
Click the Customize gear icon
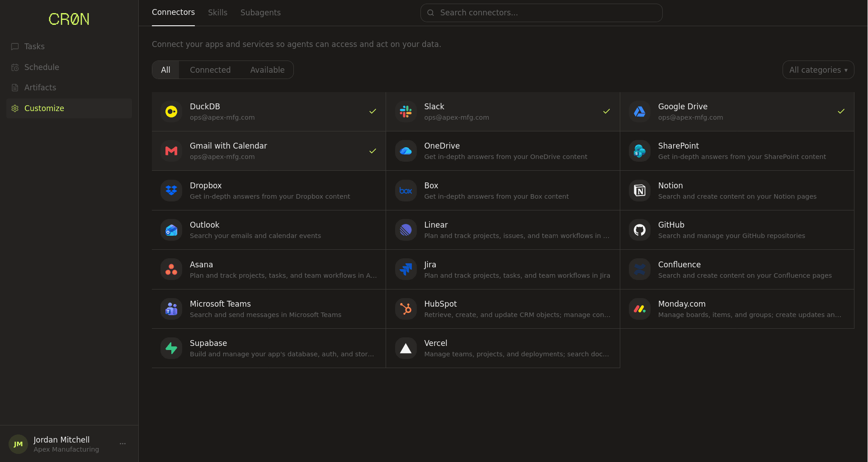[x=15, y=108]
